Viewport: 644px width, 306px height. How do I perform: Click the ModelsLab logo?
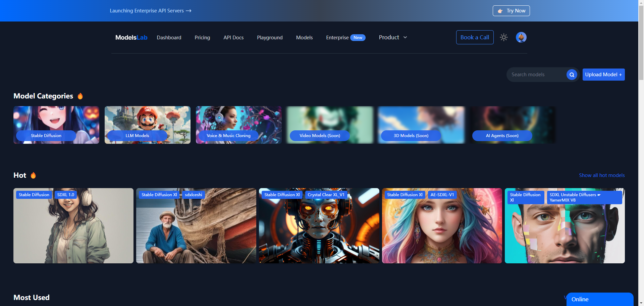pyautogui.click(x=131, y=37)
